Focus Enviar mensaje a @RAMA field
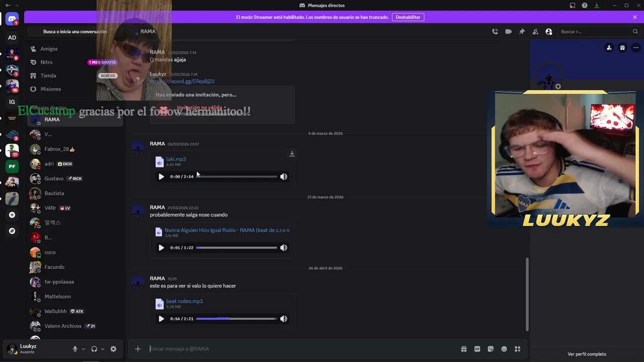 point(302,349)
